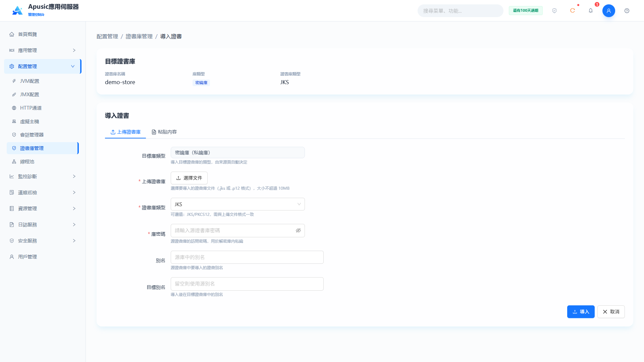
Task: Click the 別名 input field
Action: (247, 257)
